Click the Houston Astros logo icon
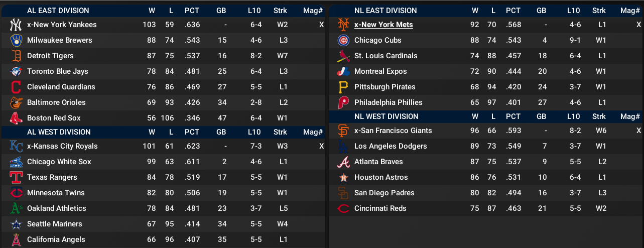The image size is (644, 248). (343, 177)
